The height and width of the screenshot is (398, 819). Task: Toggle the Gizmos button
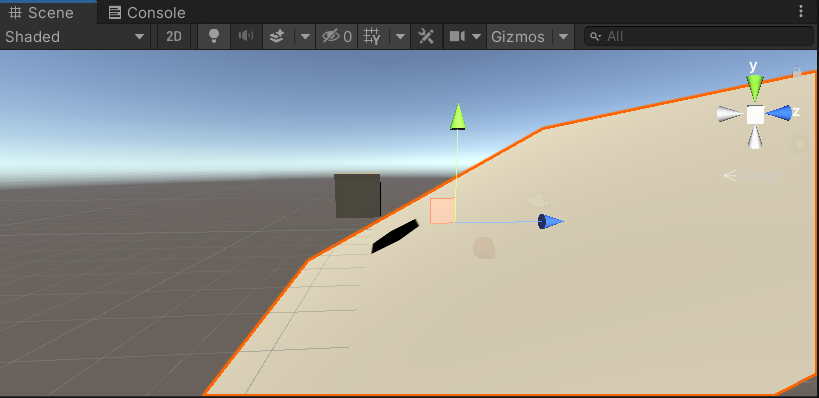(518, 37)
